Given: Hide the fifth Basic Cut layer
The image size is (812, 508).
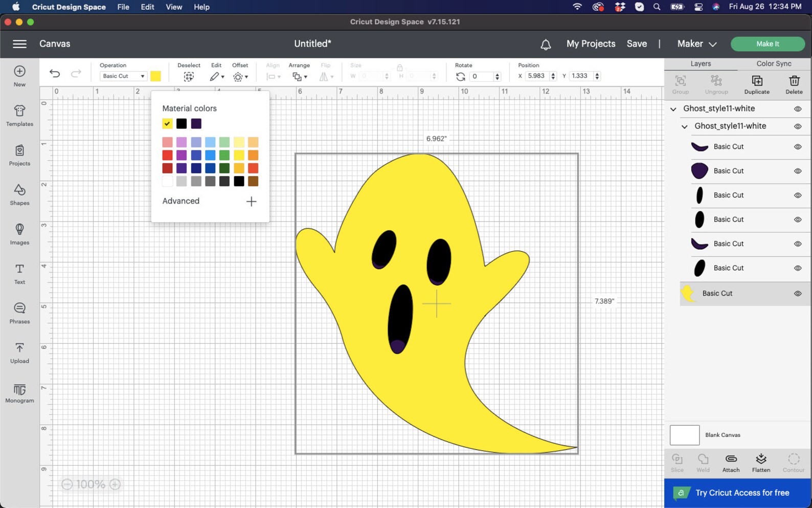Looking at the screenshot, I should point(798,244).
